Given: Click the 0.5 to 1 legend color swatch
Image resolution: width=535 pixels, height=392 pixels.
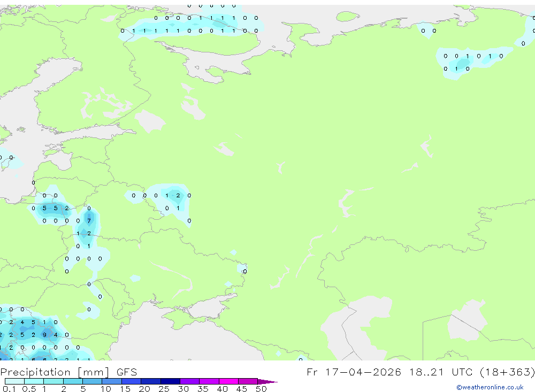Looking at the screenshot, I should point(34,381).
